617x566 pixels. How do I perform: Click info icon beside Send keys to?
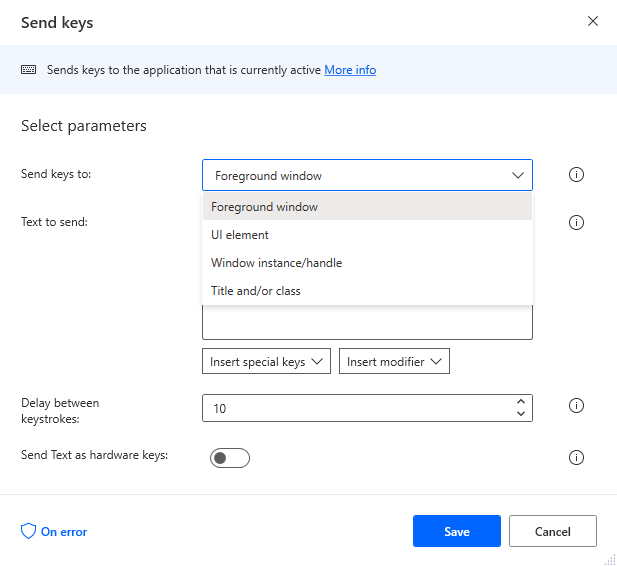pos(576,175)
